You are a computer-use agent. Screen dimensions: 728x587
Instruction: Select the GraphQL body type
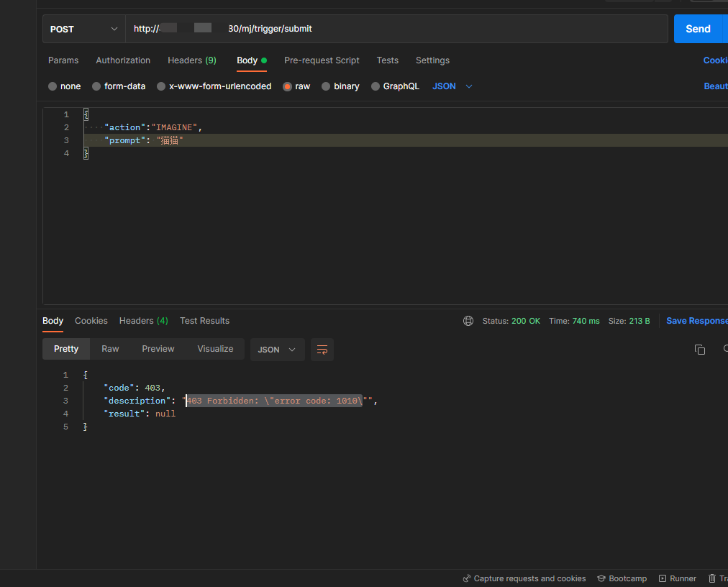pos(395,86)
